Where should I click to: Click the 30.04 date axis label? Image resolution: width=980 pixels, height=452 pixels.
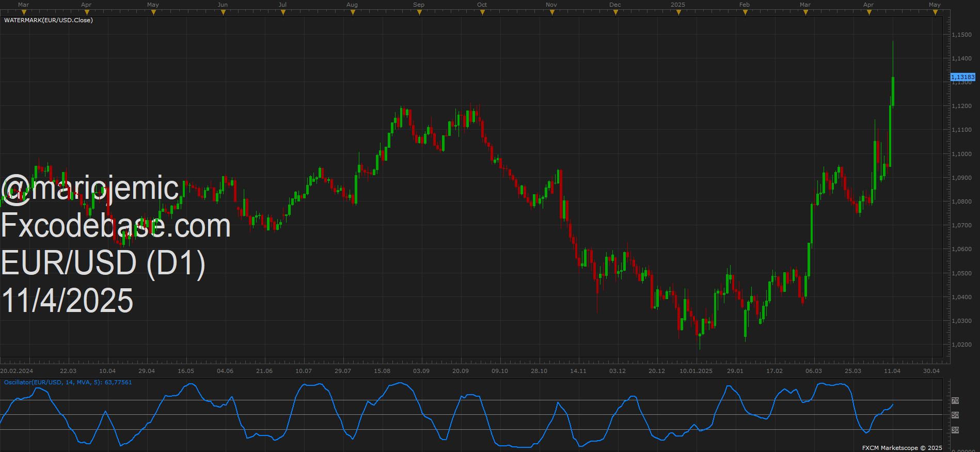[x=931, y=371]
